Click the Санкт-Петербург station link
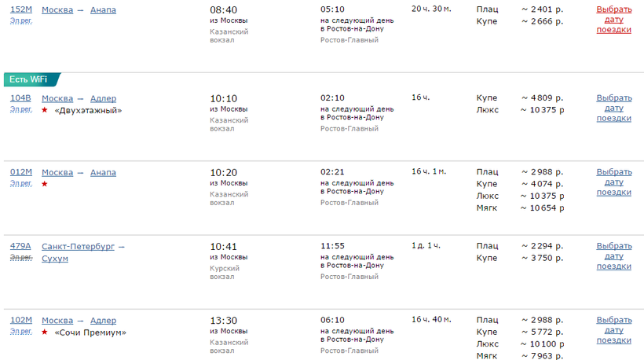Screen dimensions: 644x360 click(78, 246)
